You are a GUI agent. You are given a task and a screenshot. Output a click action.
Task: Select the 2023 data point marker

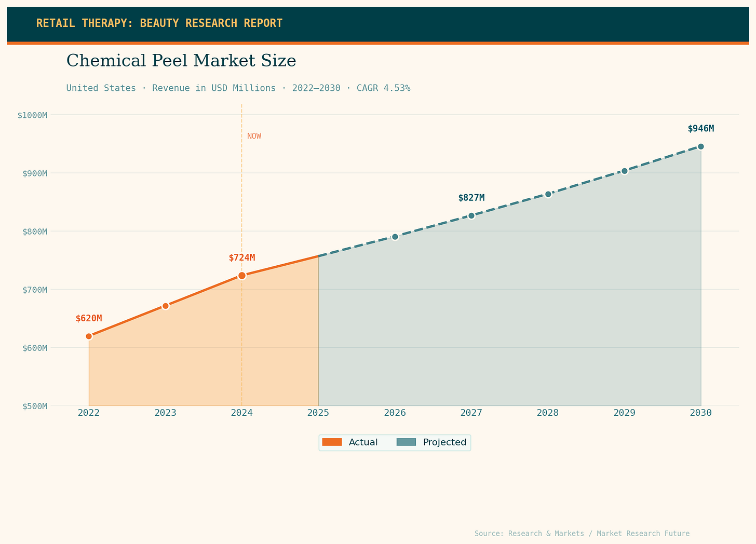[x=165, y=306]
